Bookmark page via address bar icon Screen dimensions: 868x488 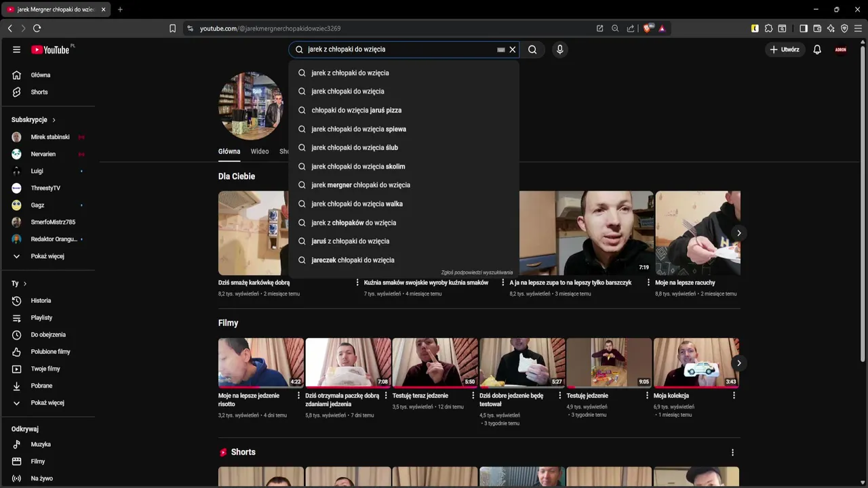(x=172, y=28)
